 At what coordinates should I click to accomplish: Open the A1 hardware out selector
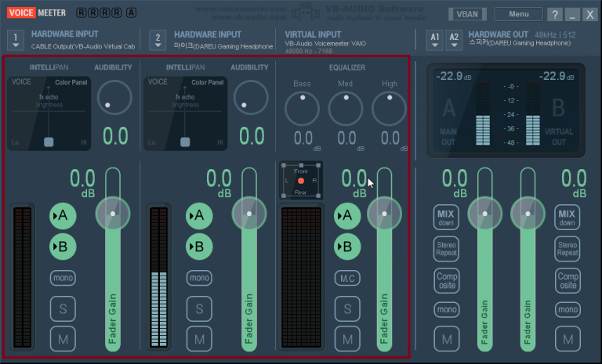(434, 40)
